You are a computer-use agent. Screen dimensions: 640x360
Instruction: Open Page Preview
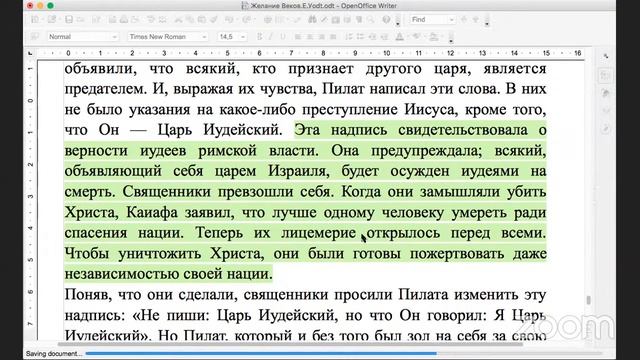135,20
